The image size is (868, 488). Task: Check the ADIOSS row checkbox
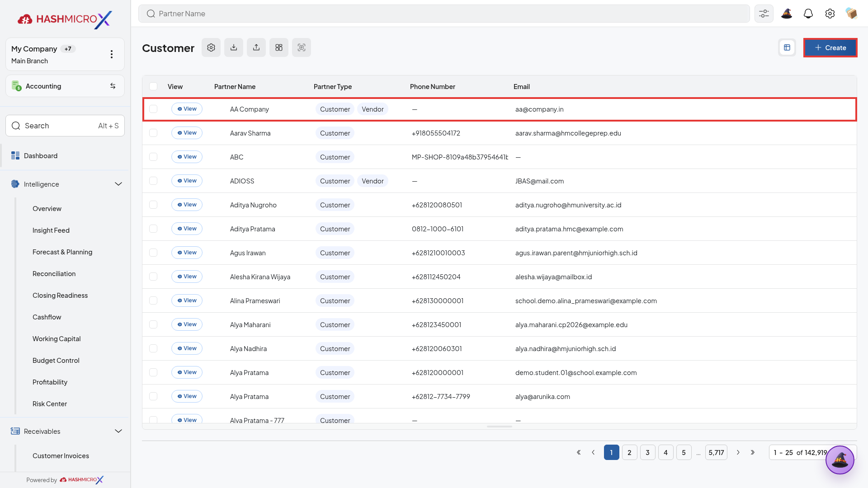(x=153, y=181)
